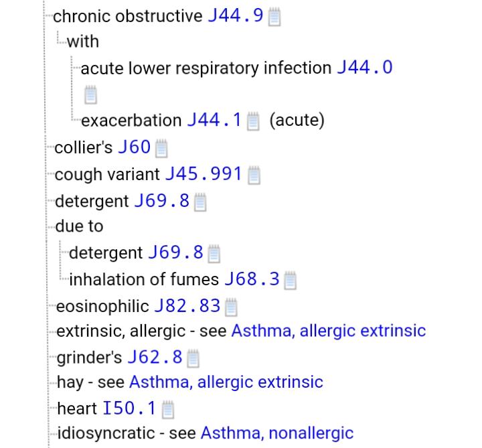Follow the 'Asthma, allergic extrinsic' link beside hay
The height and width of the screenshot is (448, 482).
(226, 382)
